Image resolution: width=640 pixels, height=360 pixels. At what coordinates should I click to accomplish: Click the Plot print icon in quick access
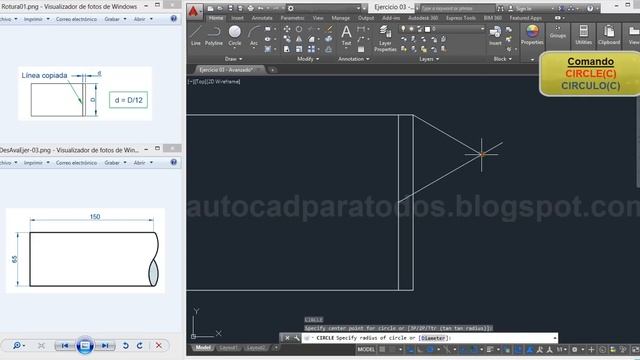[250, 8]
